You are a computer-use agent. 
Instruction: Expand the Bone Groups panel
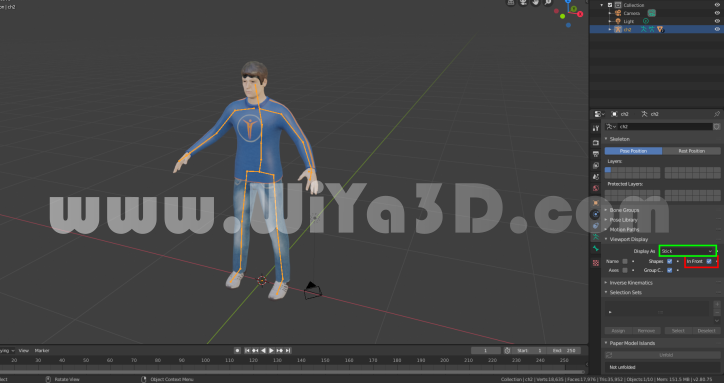(x=624, y=210)
